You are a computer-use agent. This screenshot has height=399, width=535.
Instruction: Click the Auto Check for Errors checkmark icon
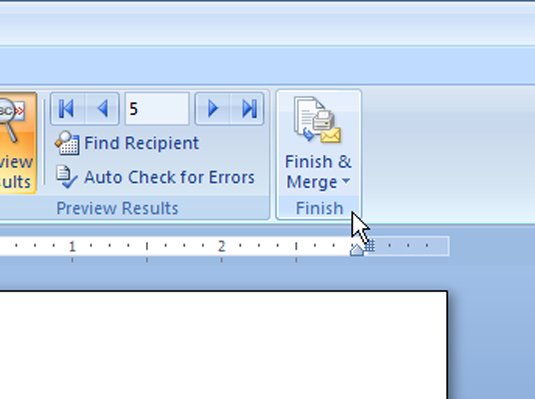[67, 177]
